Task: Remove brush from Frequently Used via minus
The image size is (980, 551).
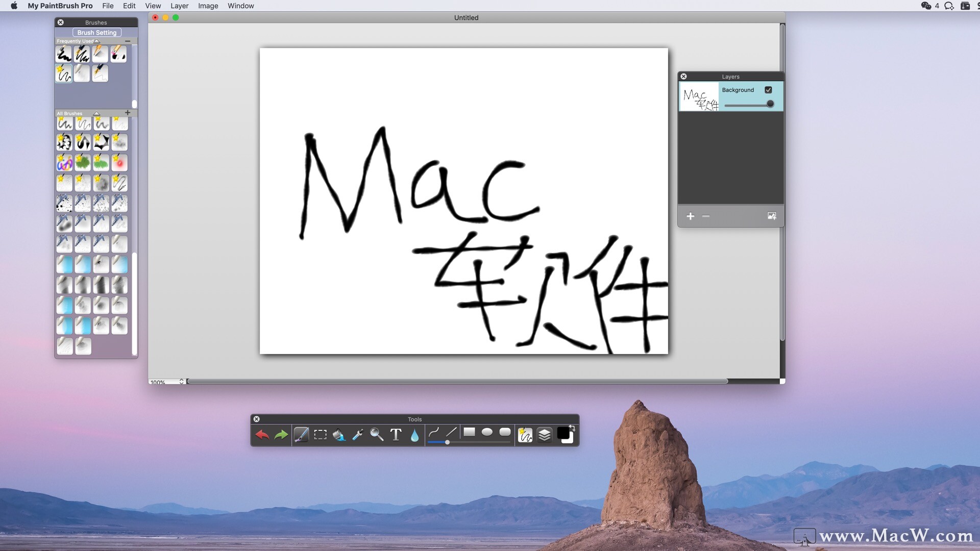Action: coord(128,41)
